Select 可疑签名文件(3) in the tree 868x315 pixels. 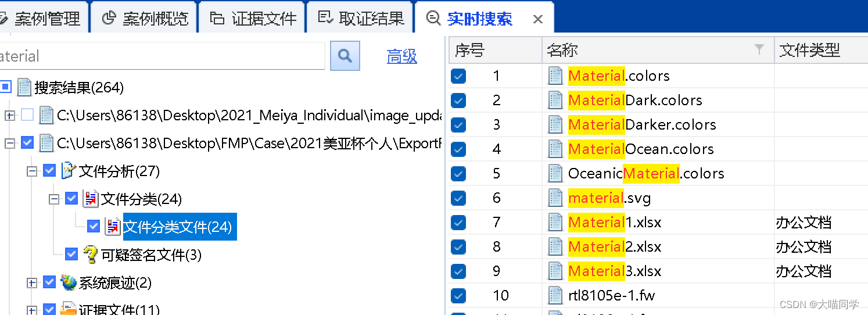click(152, 255)
